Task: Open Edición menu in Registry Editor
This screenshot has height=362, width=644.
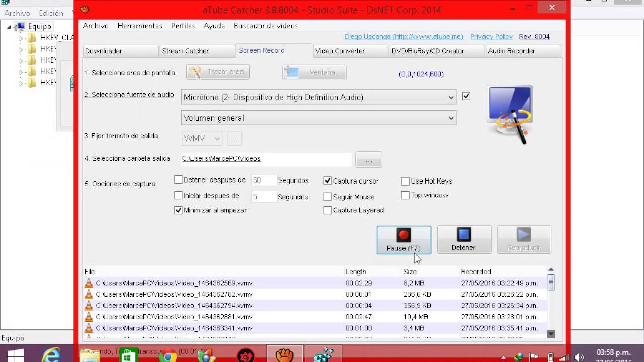Action: pyautogui.click(x=51, y=13)
